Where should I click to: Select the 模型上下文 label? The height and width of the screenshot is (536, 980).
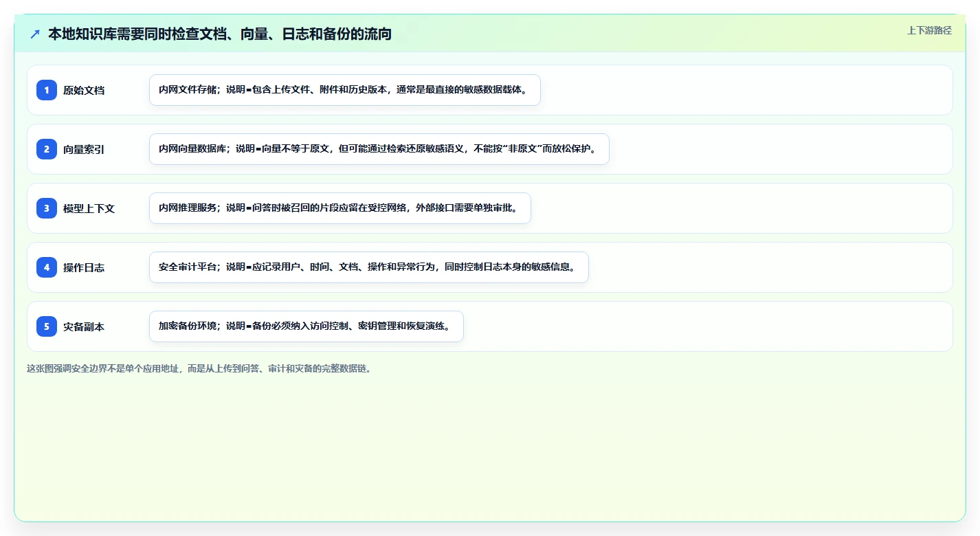89,208
